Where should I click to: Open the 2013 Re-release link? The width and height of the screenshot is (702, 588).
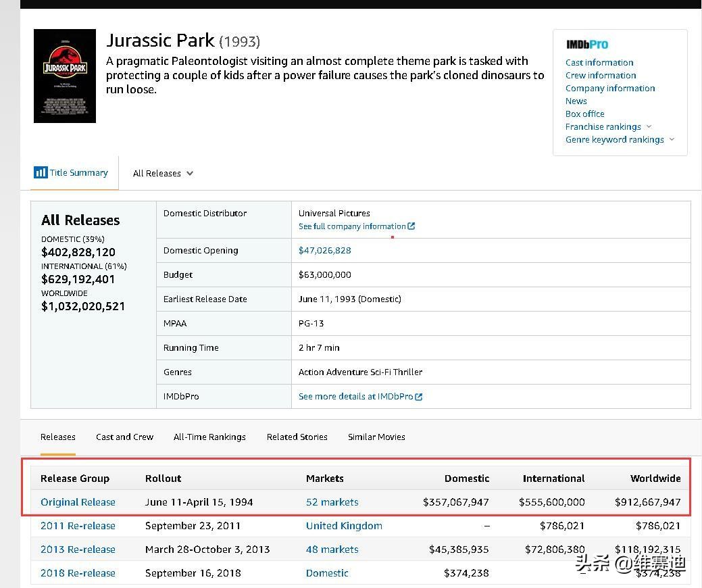point(78,549)
